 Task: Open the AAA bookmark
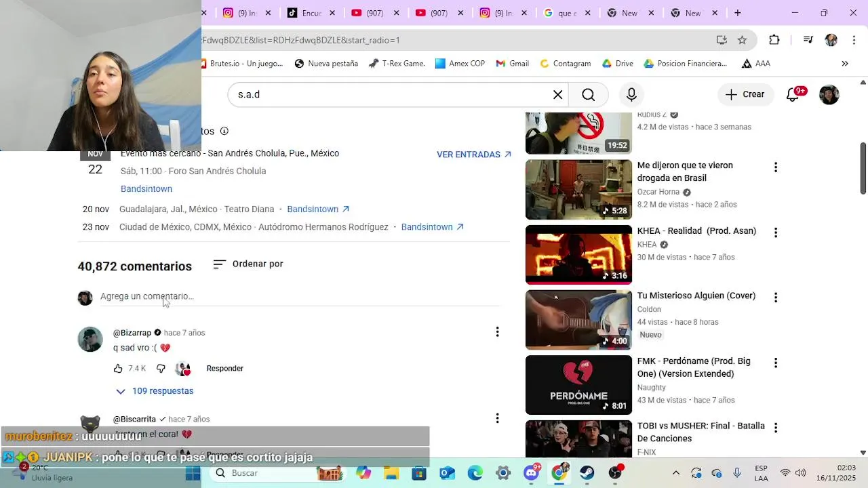pos(755,64)
